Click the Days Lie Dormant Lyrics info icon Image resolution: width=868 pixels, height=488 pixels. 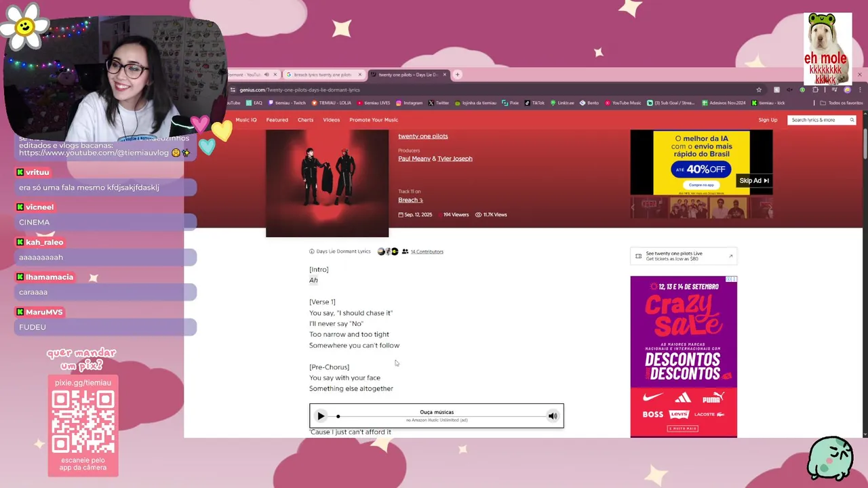[312, 251]
